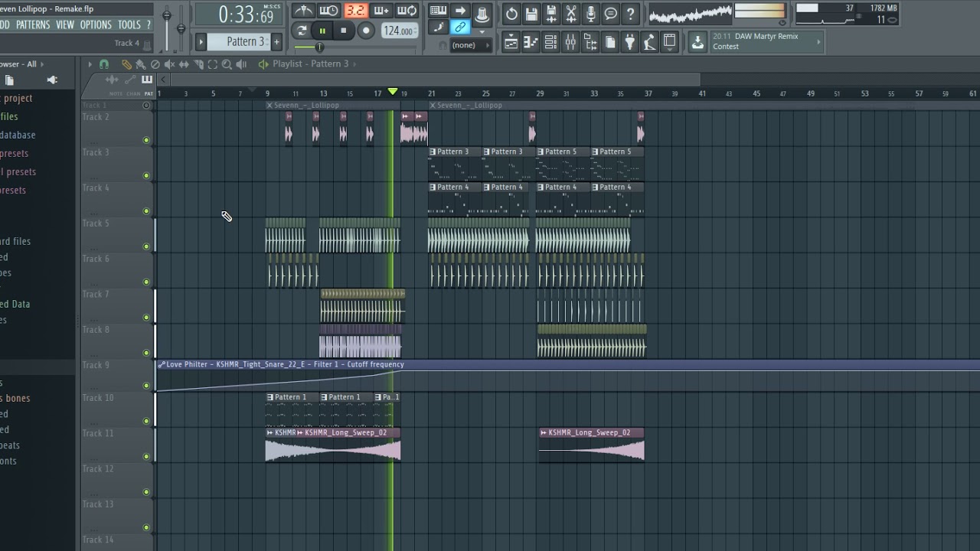Toggle loop recording button
The image size is (980, 551).
tap(407, 11)
